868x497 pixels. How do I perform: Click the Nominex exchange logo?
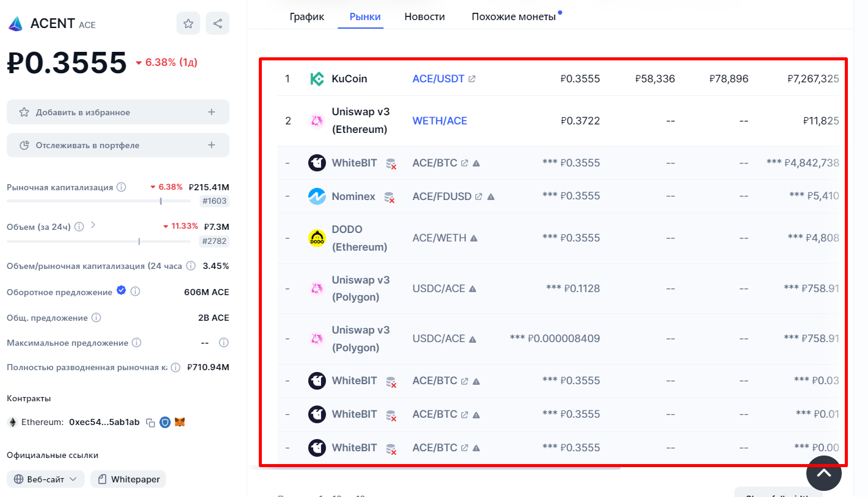(x=317, y=196)
